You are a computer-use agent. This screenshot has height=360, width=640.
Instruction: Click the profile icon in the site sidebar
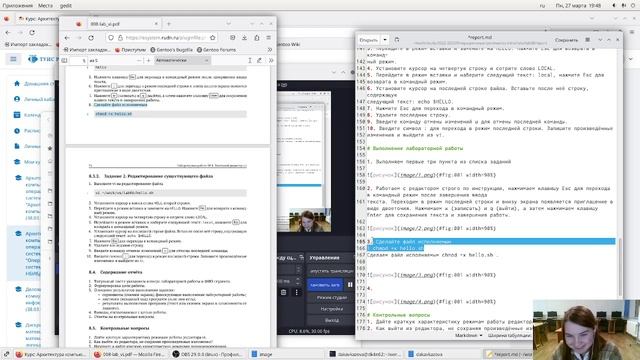(17, 99)
